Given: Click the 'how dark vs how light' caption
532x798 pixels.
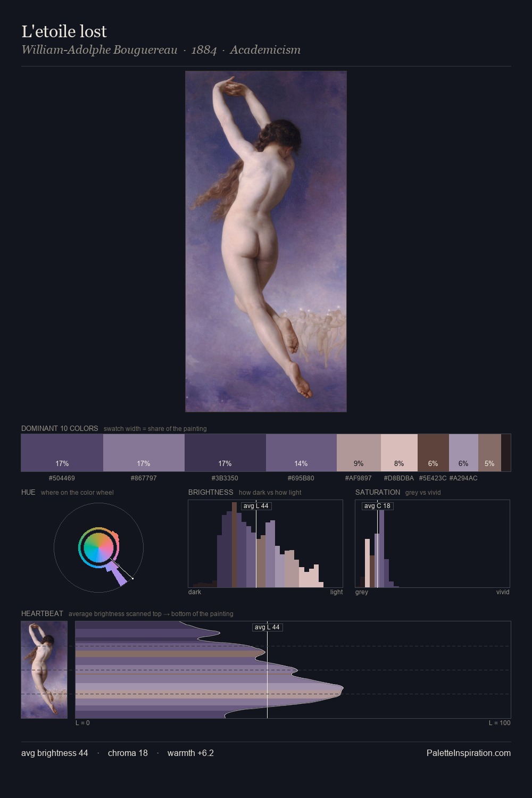Looking at the screenshot, I should [x=270, y=493].
